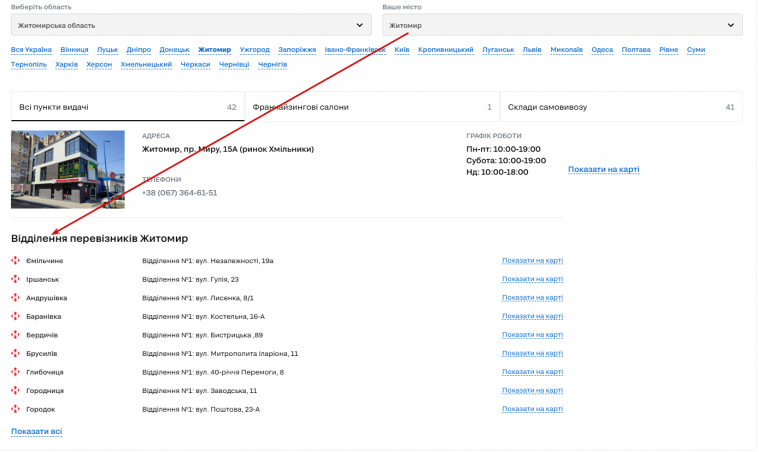Select Луцьк city link
Image resolution: width=768 pixels, height=452 pixels.
coord(107,50)
